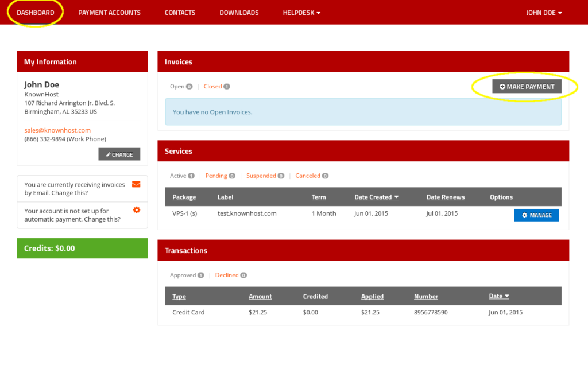Viewport: 588px width, 365px height.
Task: Click the Change button under My Information
Action: click(x=119, y=154)
